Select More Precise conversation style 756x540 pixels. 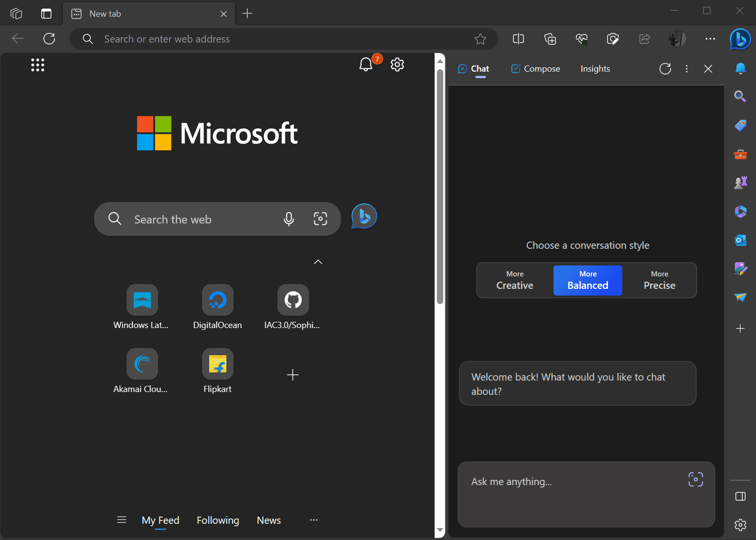click(659, 280)
